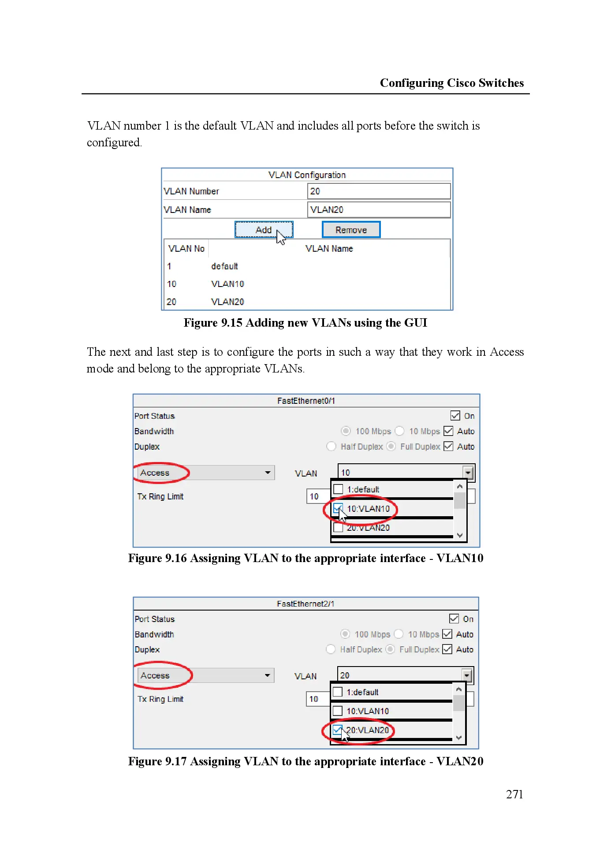Select 100 Mbps bandwidth on FastEthernet0/1
This screenshot has width=611, height=868.
tap(346, 431)
